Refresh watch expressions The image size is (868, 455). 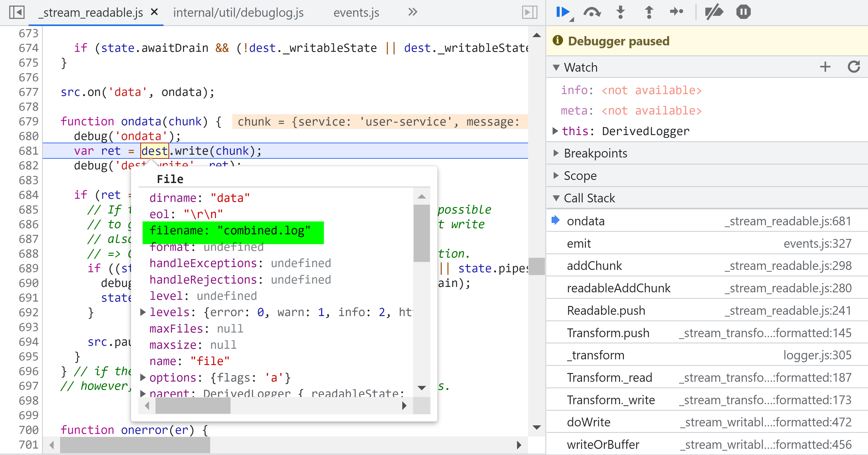pos(854,67)
